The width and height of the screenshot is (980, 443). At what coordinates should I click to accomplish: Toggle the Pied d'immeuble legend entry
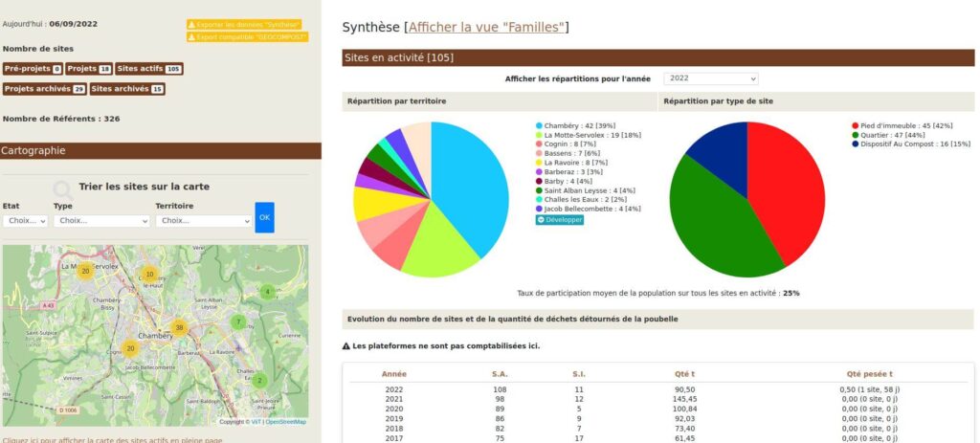click(x=896, y=125)
